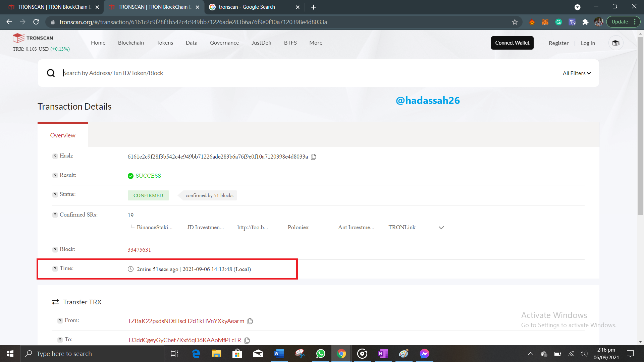644x362 pixels.
Task: Expand the Confirmed SRs list
Action: (x=441, y=228)
